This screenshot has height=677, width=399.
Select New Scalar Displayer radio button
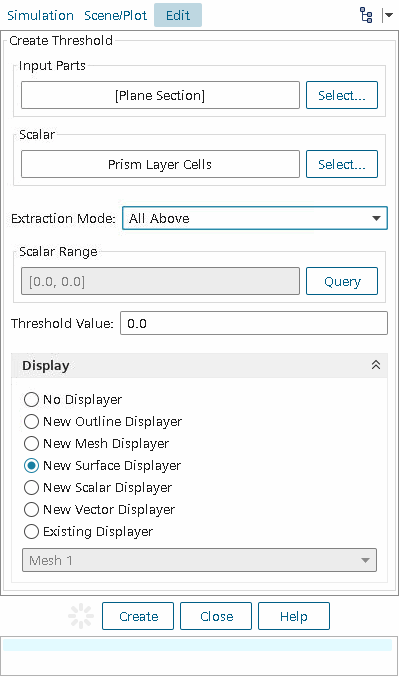click(x=98, y=487)
